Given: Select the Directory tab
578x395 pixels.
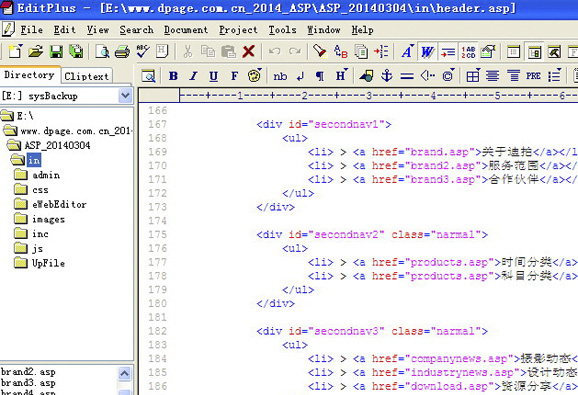Looking at the screenshot, I should tap(29, 75).
